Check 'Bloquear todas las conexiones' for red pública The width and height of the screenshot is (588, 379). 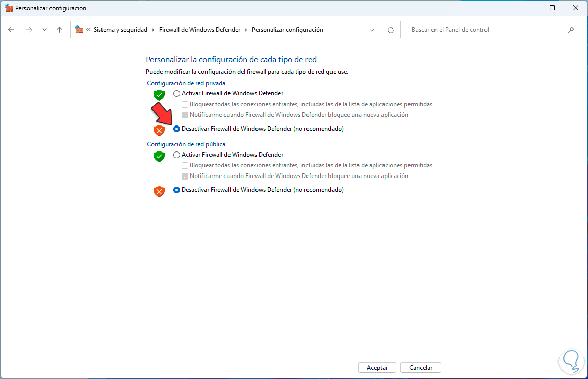[x=185, y=165]
